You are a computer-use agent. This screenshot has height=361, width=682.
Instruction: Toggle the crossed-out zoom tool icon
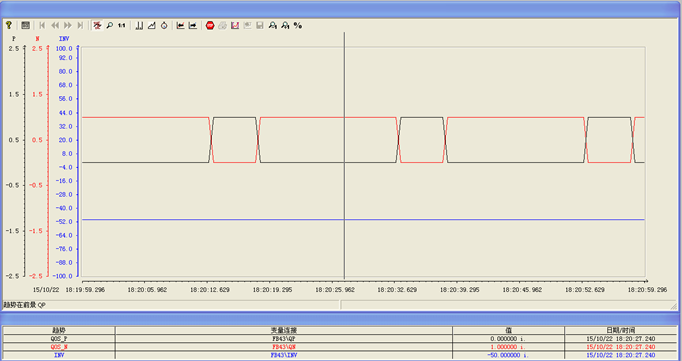coord(97,26)
